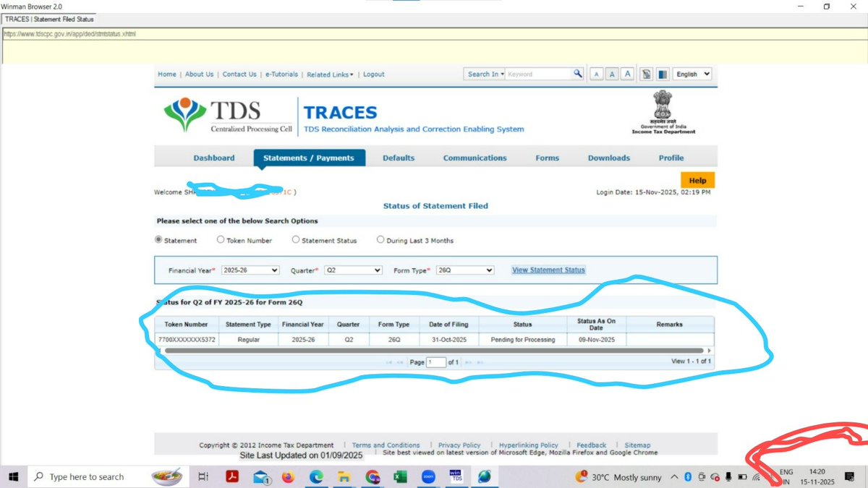The image size is (868, 488).
Task: Click the Page number input box
Action: (x=436, y=362)
